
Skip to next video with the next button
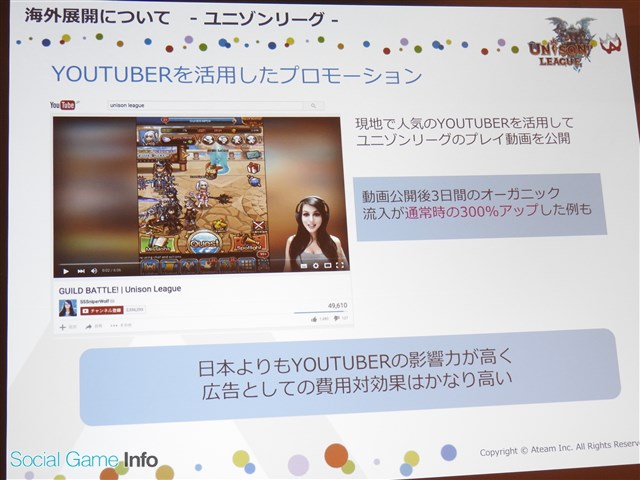point(81,271)
